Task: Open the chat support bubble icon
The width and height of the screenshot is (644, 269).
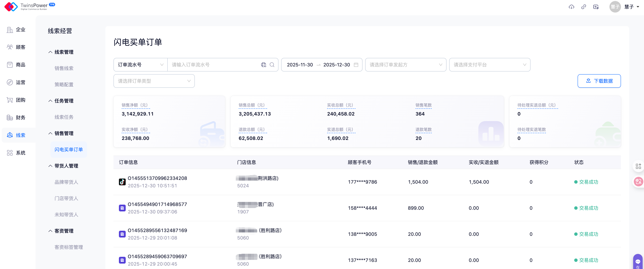Action: click(x=638, y=262)
